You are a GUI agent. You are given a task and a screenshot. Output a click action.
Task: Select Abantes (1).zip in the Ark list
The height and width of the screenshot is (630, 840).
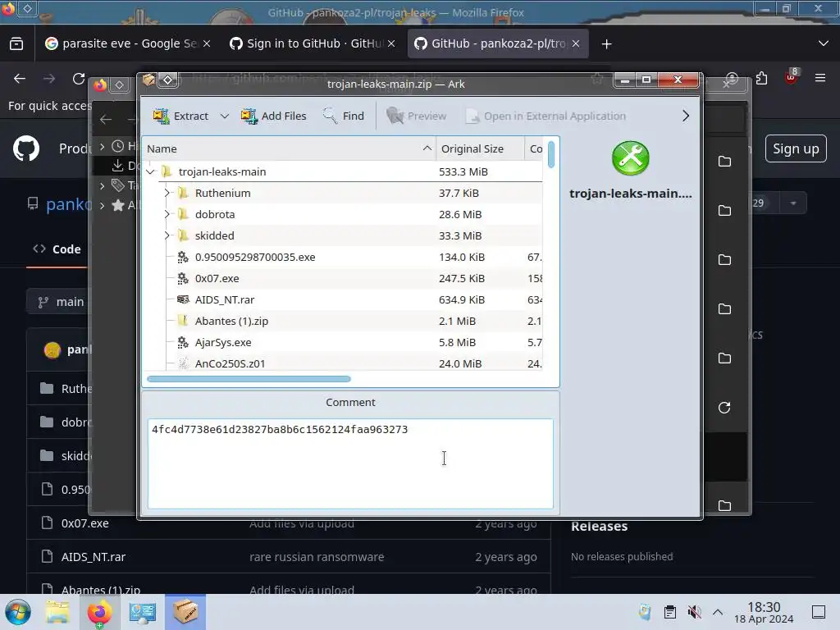pos(343,321)
